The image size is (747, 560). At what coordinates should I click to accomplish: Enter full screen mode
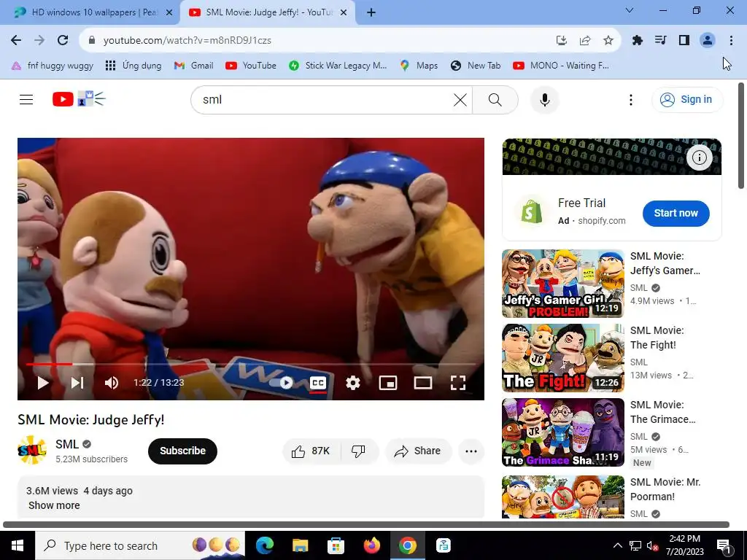click(x=458, y=383)
